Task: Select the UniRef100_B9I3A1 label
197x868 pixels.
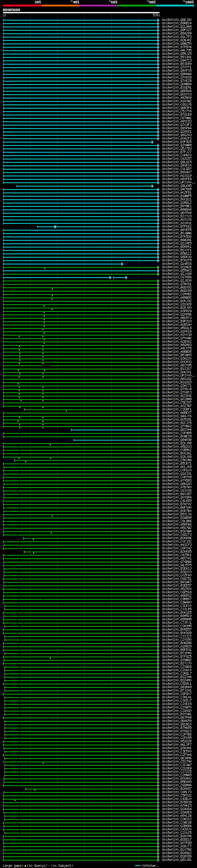Action: 177,57
